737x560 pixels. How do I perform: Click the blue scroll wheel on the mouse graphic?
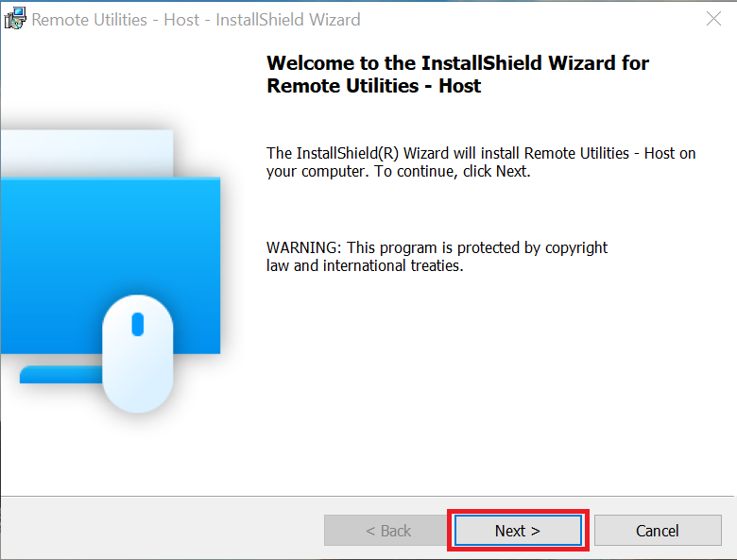tap(138, 325)
